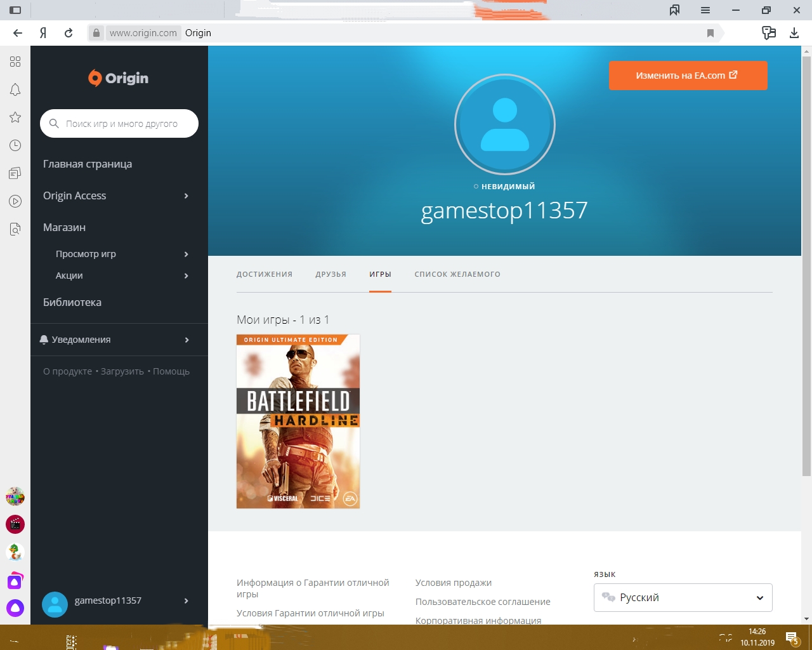The height and width of the screenshot is (650, 812).
Task: Expand the Origin Access submenu
Action: [186, 196]
